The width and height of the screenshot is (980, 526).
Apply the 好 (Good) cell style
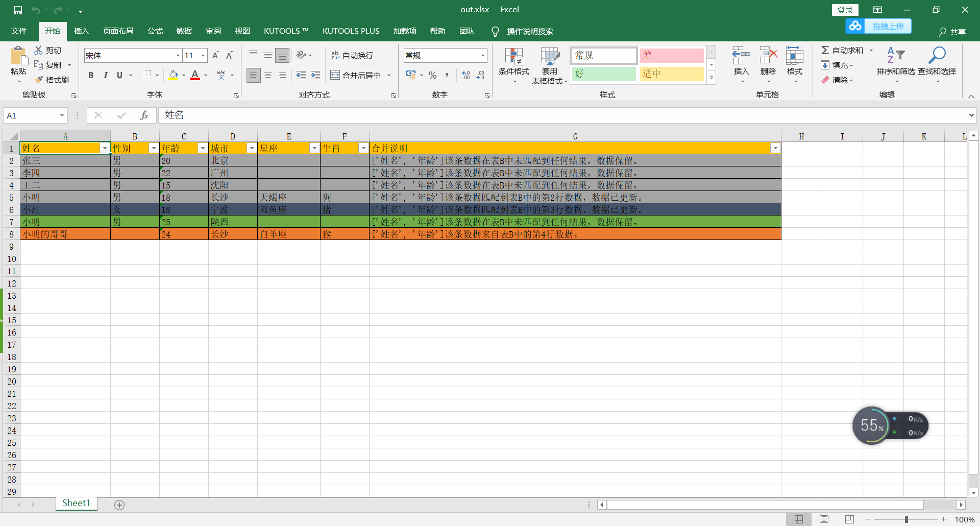(604, 74)
